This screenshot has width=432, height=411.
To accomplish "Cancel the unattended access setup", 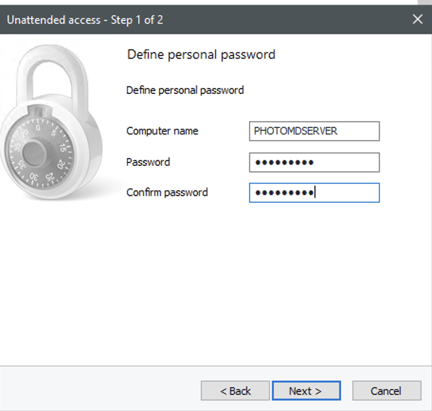I will tap(387, 391).
